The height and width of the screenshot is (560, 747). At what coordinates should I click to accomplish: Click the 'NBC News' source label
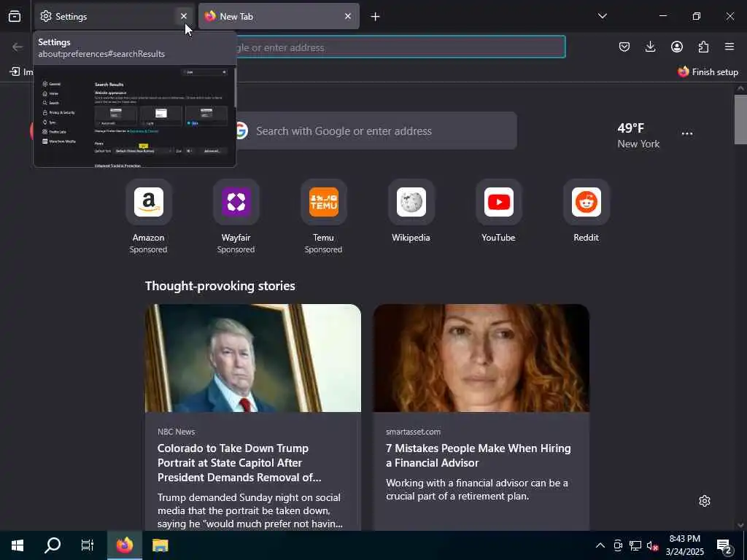[177, 432]
